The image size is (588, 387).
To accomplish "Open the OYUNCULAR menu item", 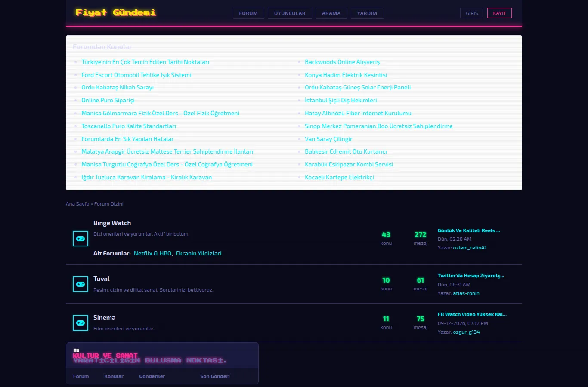I will (290, 13).
